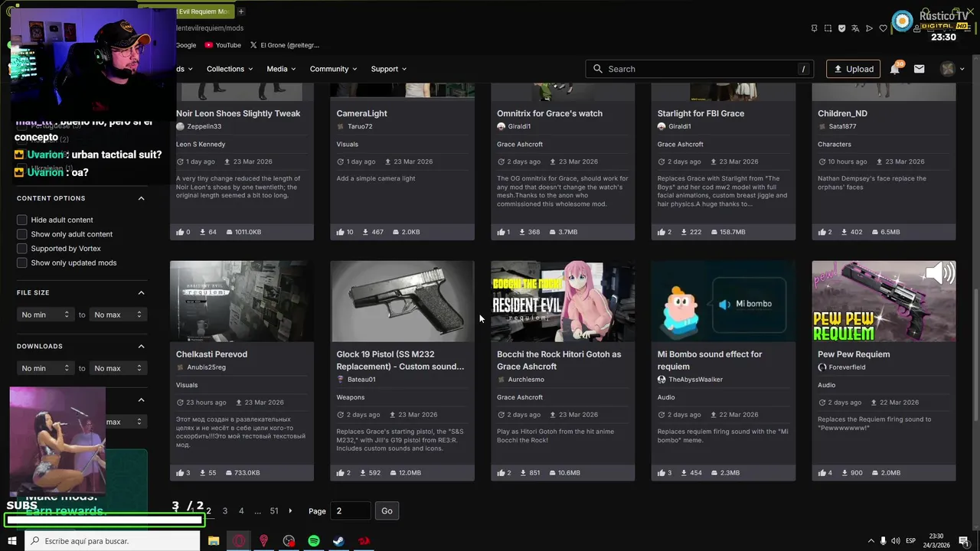Open File Size No max dropdown
The image size is (980, 551).
point(118,315)
